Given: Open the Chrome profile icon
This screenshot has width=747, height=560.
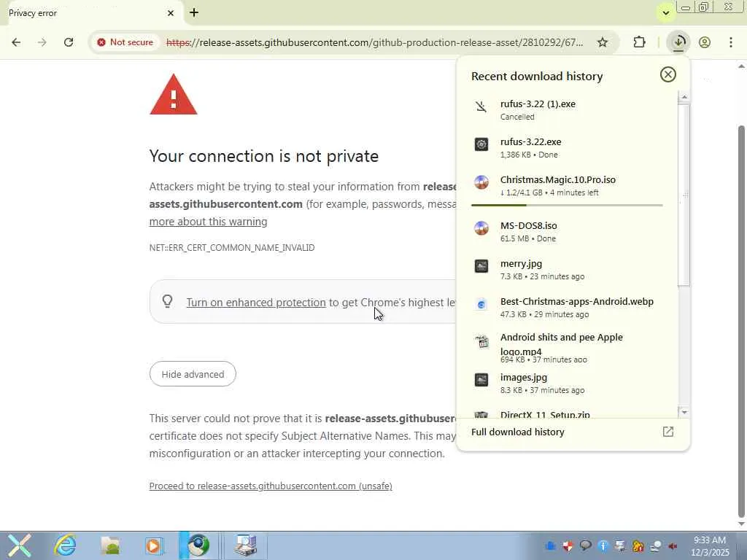Looking at the screenshot, I should 705,42.
